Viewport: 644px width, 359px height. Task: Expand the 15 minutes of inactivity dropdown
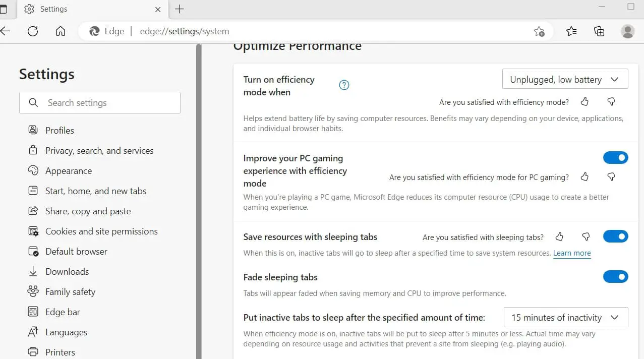[565, 317]
